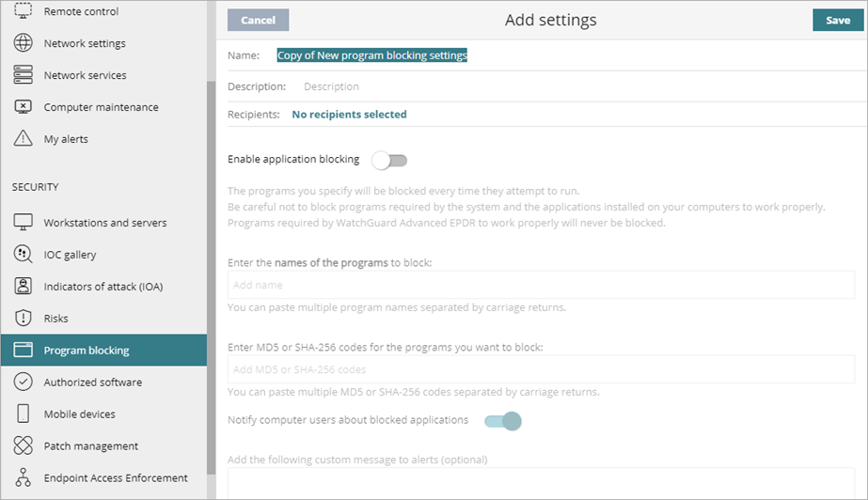Click the Endpoint Access Enforcement icon
This screenshot has height=500, width=868.
coord(23,477)
